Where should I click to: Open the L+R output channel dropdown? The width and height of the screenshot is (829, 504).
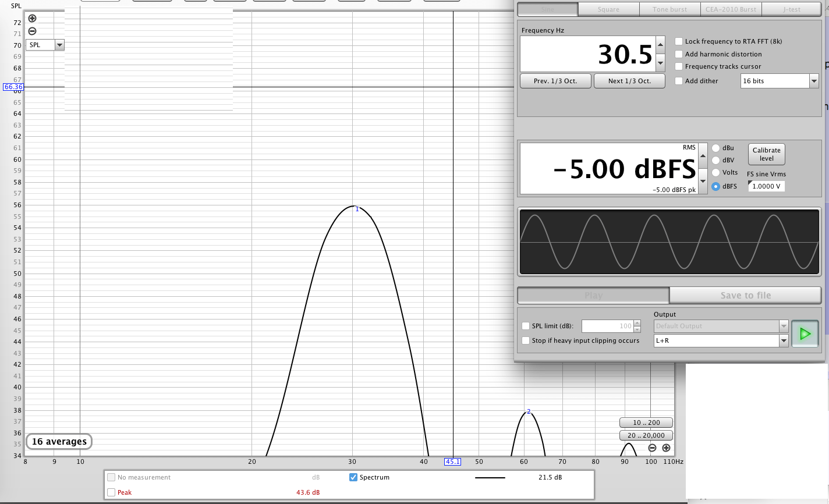pos(784,340)
